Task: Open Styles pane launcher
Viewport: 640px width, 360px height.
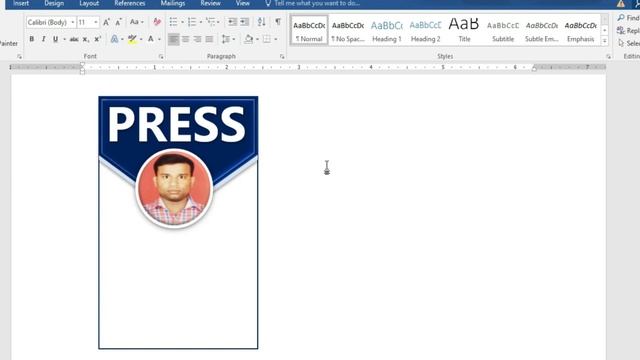Action: tap(608, 57)
